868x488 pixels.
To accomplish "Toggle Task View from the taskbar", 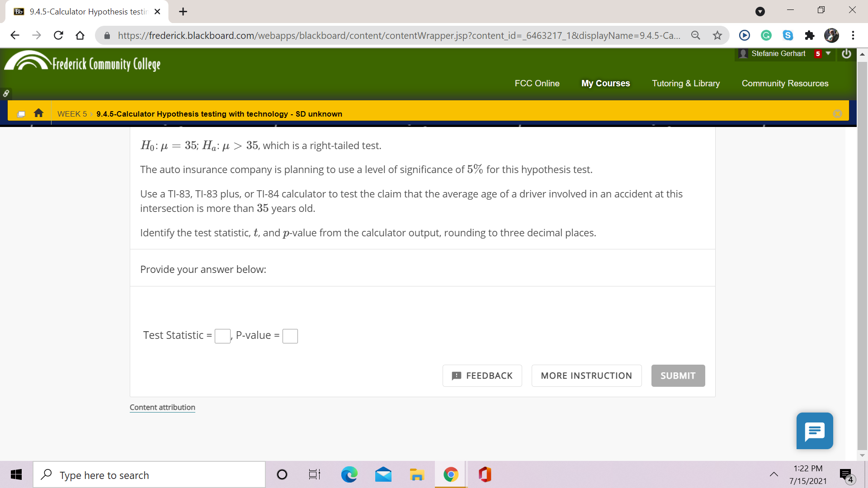I will (314, 474).
